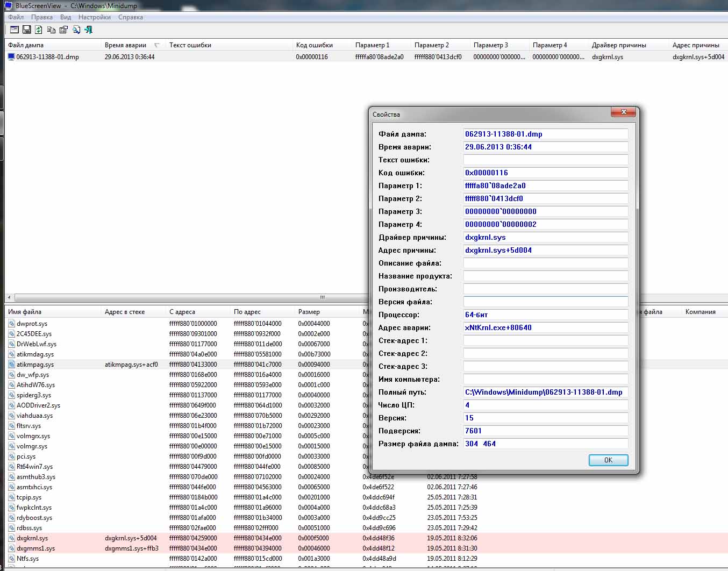Open the Настройки menu
728x571 pixels.
point(95,17)
